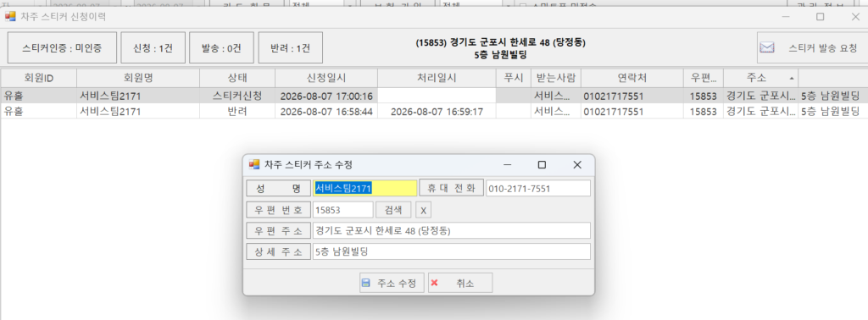Viewport: 868px width, 320px height.
Task: Click 서비스팀2171 in the 스티커신청 row
Action: [138, 96]
